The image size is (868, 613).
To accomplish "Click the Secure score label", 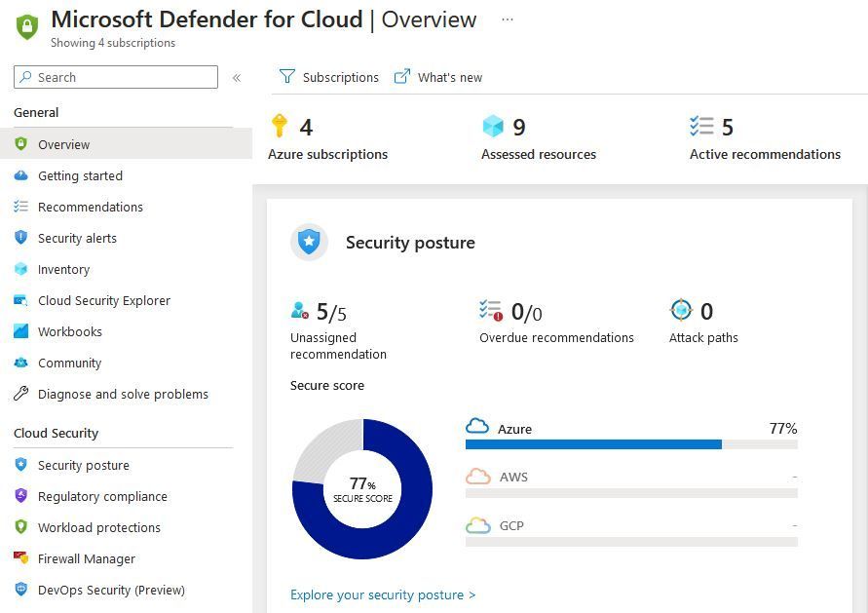I will 327,385.
